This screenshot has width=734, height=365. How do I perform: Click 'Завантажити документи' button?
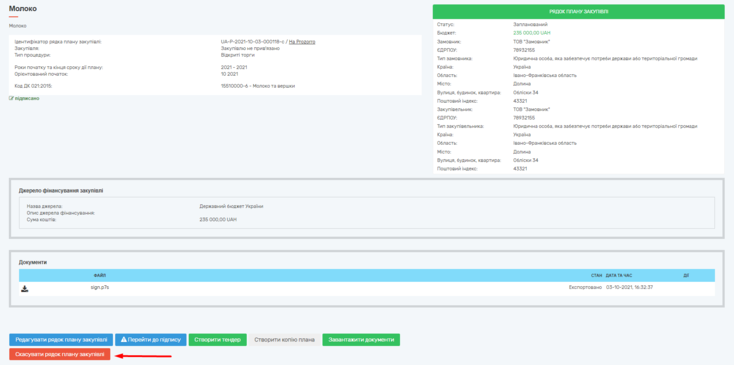[361, 340]
